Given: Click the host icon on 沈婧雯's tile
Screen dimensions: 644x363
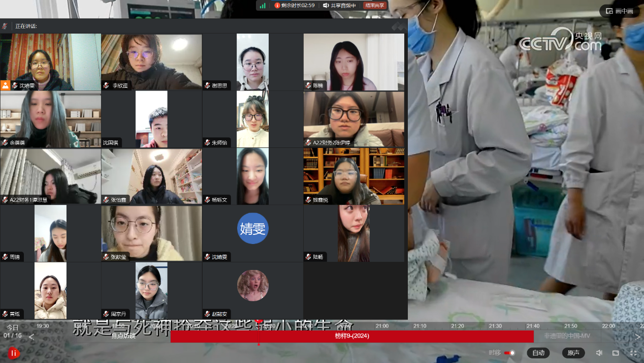Looking at the screenshot, I should tap(6, 85).
